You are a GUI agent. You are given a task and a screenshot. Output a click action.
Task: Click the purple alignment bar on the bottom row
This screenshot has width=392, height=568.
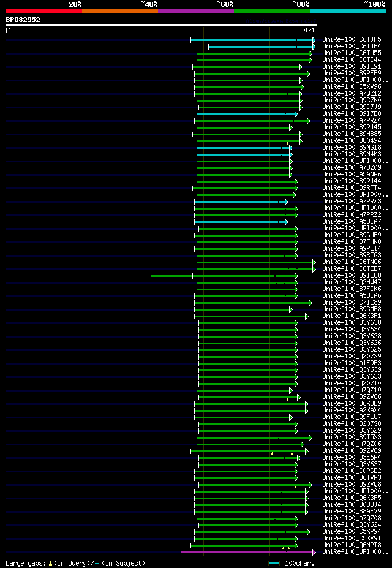pyautogui.click(x=248, y=553)
